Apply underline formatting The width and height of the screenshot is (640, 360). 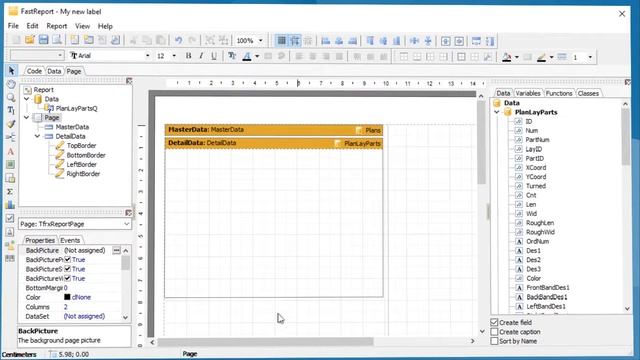[x=214, y=56]
